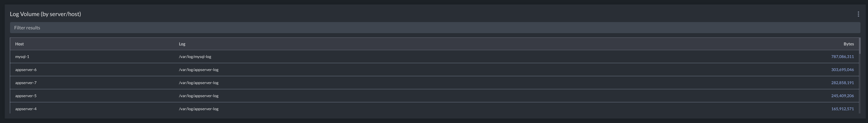Open the 303,695,046 bytes value
868x123 pixels.
[x=842, y=70]
